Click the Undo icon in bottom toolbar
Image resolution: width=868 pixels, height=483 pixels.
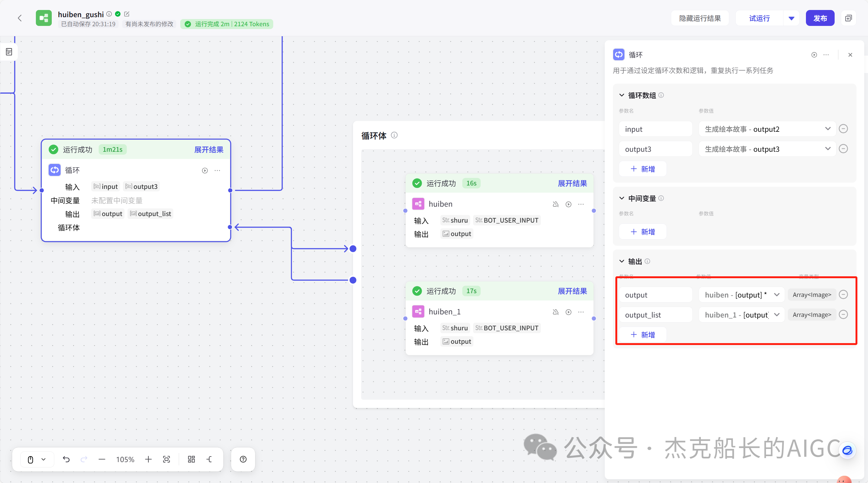click(x=66, y=459)
